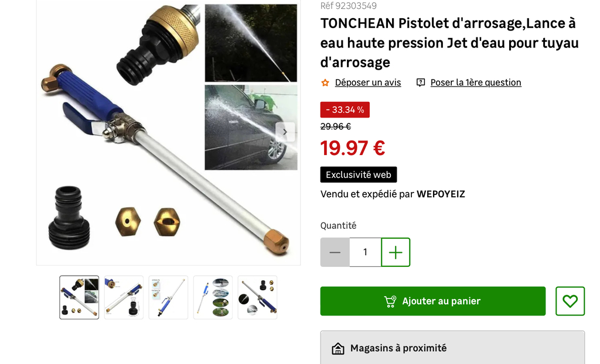
Task: Add product with Ajouter au panier
Action: (x=433, y=301)
